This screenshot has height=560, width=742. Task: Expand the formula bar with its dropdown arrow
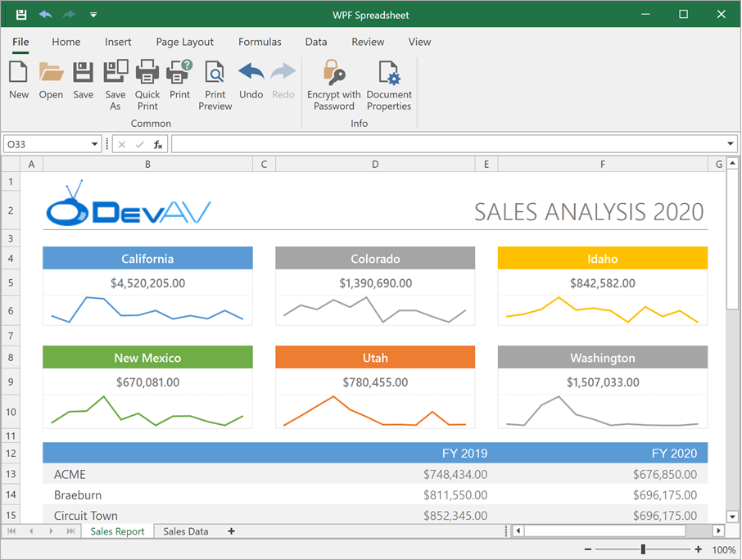coord(730,143)
